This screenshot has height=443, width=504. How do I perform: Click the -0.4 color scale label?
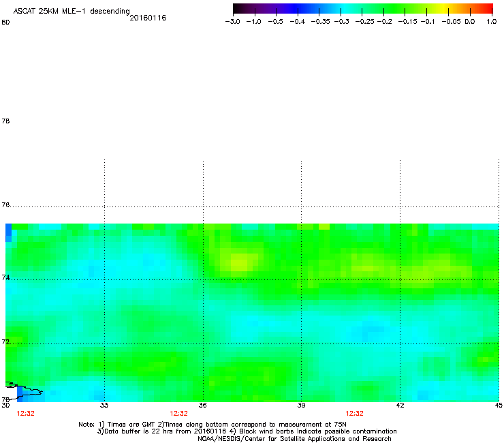coord(298,22)
